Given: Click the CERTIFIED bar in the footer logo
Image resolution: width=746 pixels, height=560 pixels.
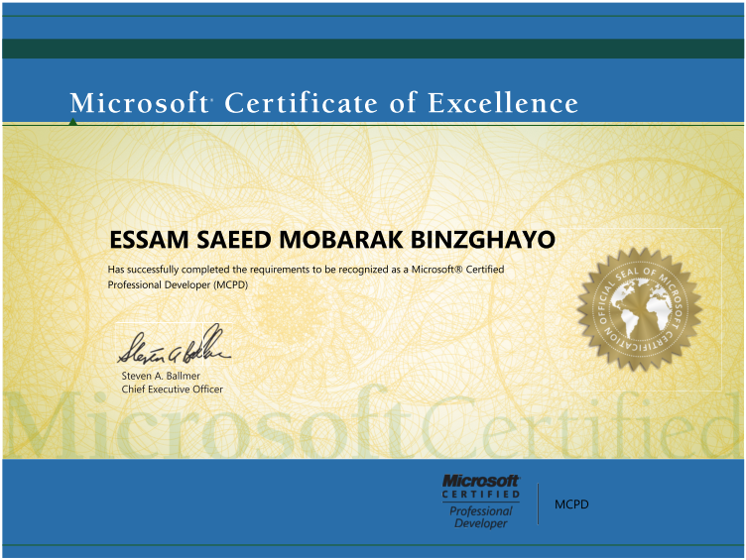Looking at the screenshot, I should click(481, 494).
